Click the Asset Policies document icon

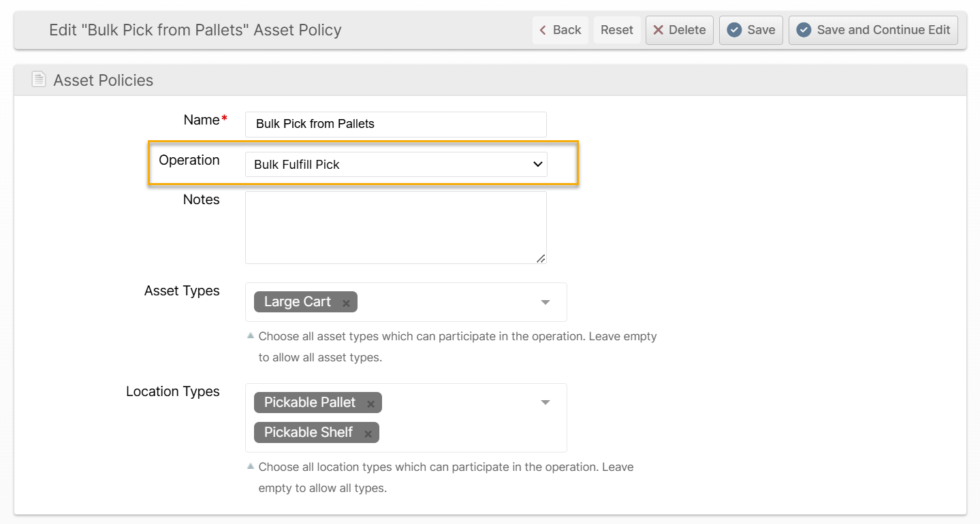(38, 80)
